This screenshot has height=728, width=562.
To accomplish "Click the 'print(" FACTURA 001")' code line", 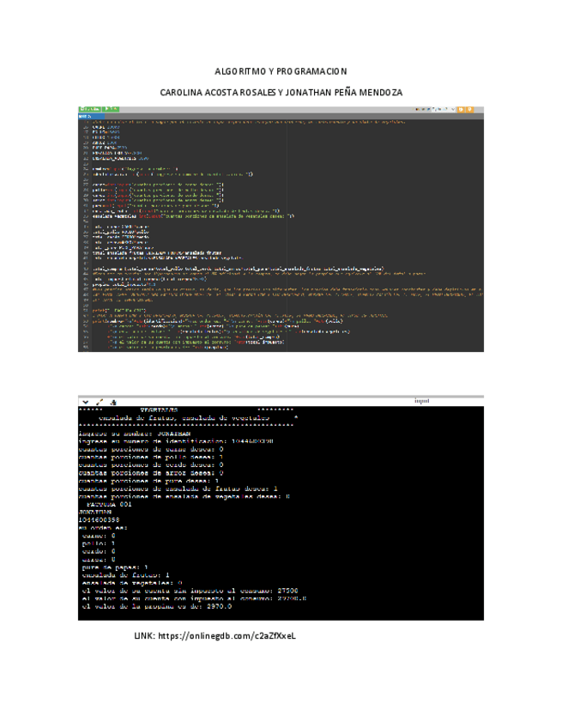I will (x=119, y=310).
